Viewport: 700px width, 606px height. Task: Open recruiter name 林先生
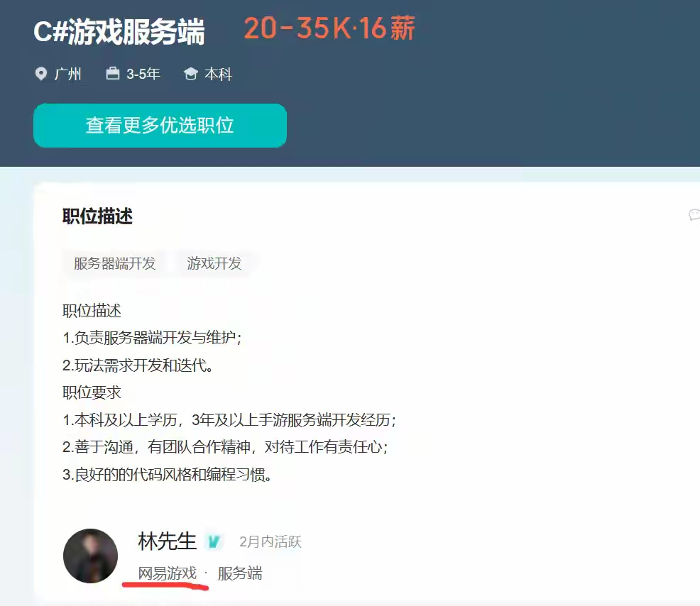pos(168,541)
